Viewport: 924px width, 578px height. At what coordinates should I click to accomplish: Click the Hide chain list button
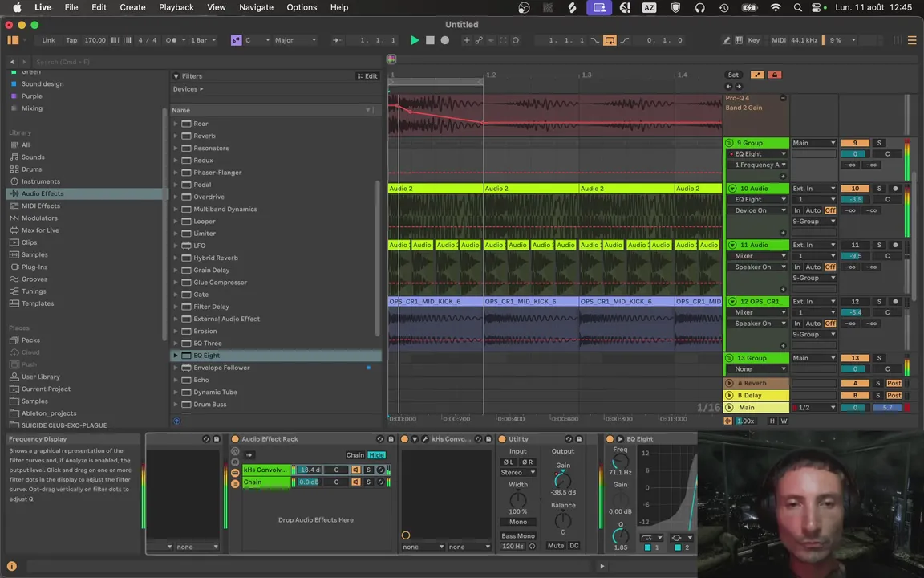pyautogui.click(x=376, y=454)
